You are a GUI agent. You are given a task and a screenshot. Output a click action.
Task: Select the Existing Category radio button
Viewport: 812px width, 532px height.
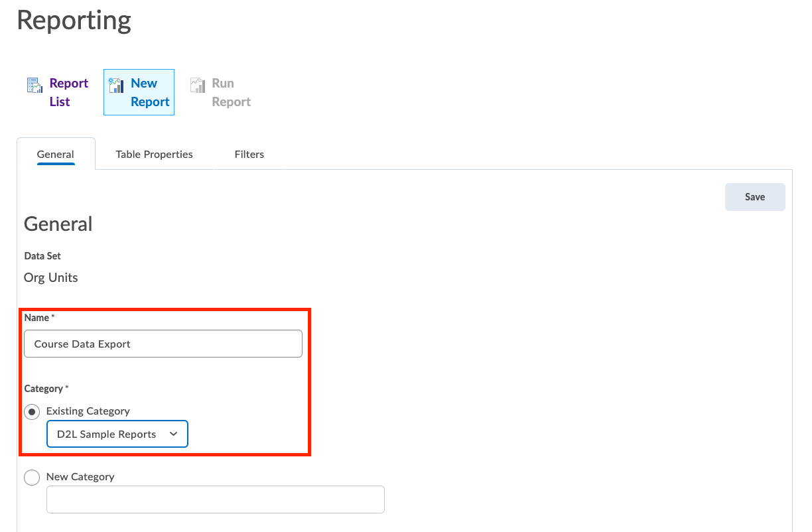point(32,411)
